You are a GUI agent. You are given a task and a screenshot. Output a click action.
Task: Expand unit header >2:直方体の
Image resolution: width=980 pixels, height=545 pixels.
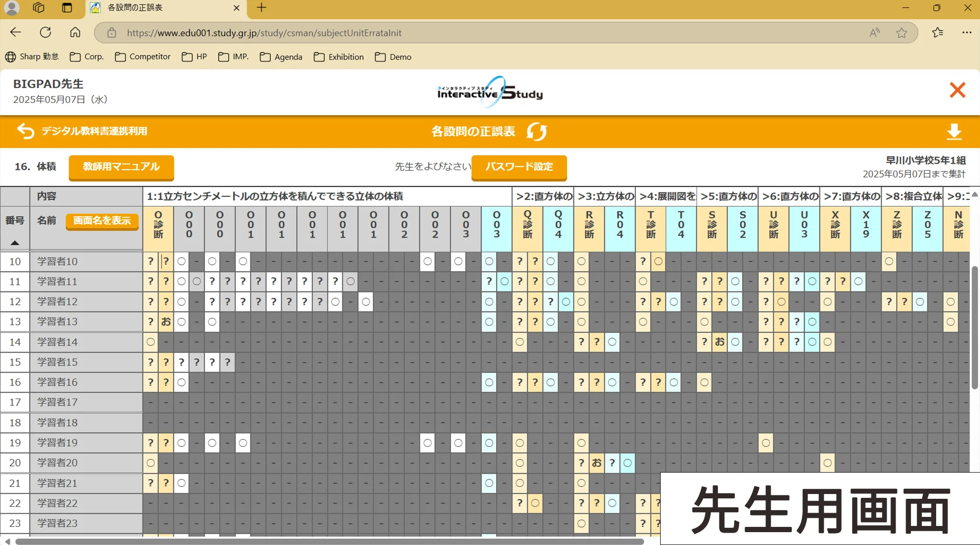[x=543, y=196]
